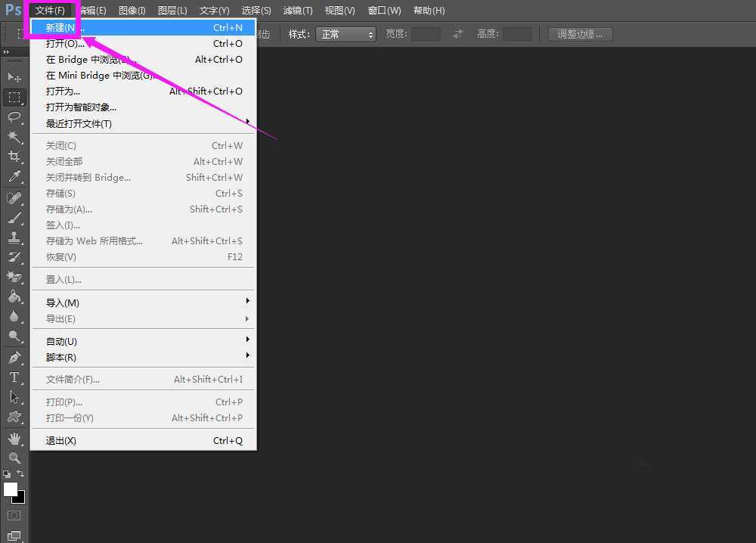The height and width of the screenshot is (543, 756).
Task: Click the 置入(L) entry
Action: [143, 280]
